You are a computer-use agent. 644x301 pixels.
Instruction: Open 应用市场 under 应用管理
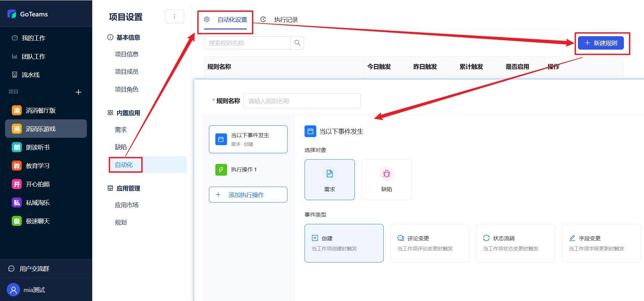[x=126, y=205]
